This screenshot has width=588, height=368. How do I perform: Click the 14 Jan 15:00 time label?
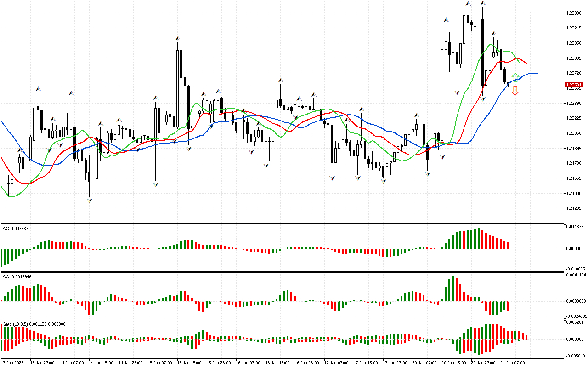point(101,362)
